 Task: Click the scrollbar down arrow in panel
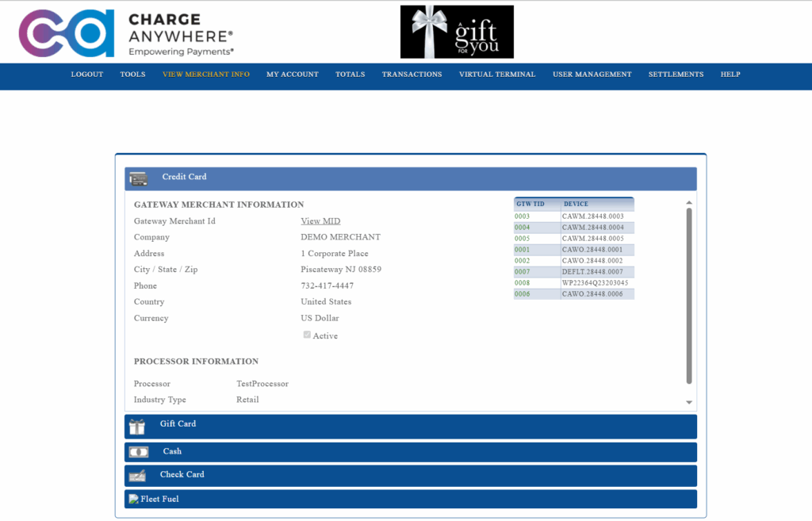click(x=689, y=403)
